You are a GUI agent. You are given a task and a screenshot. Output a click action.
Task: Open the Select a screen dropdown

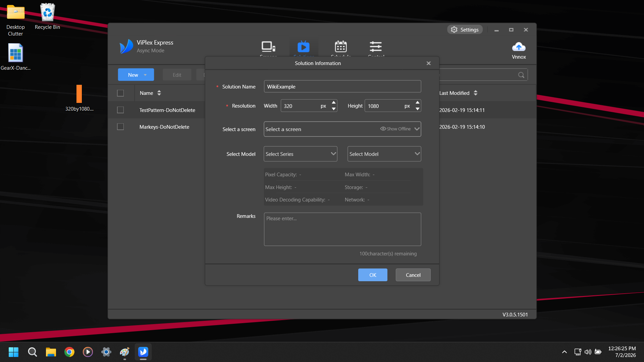point(342,129)
